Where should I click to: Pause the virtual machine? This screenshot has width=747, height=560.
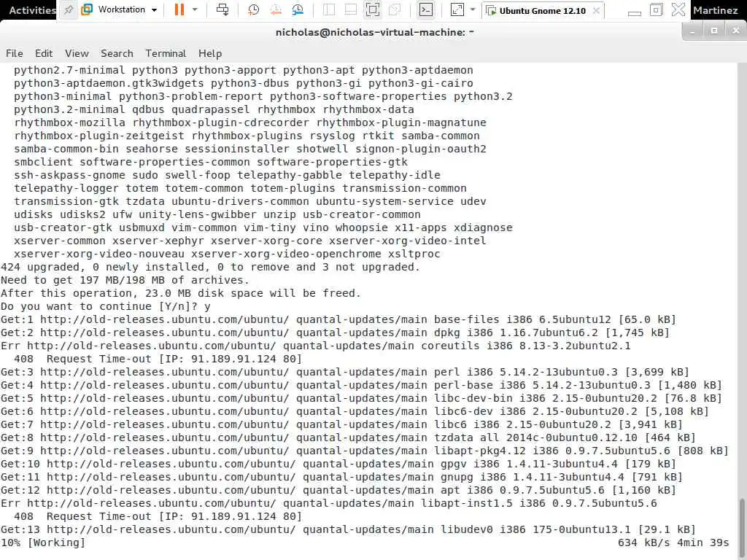pyautogui.click(x=179, y=9)
